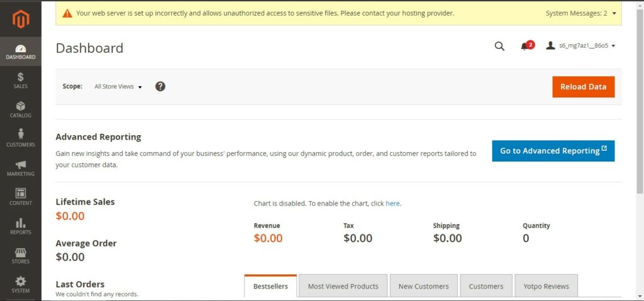The width and height of the screenshot is (644, 301).
Task: Open the notifications bell icon
Action: pos(525,47)
